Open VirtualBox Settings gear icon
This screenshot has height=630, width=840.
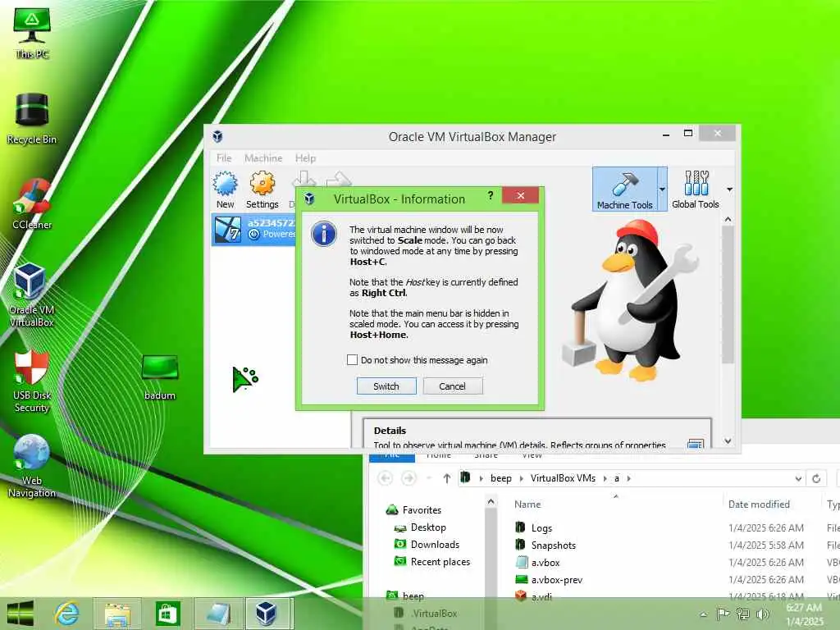[262, 189]
